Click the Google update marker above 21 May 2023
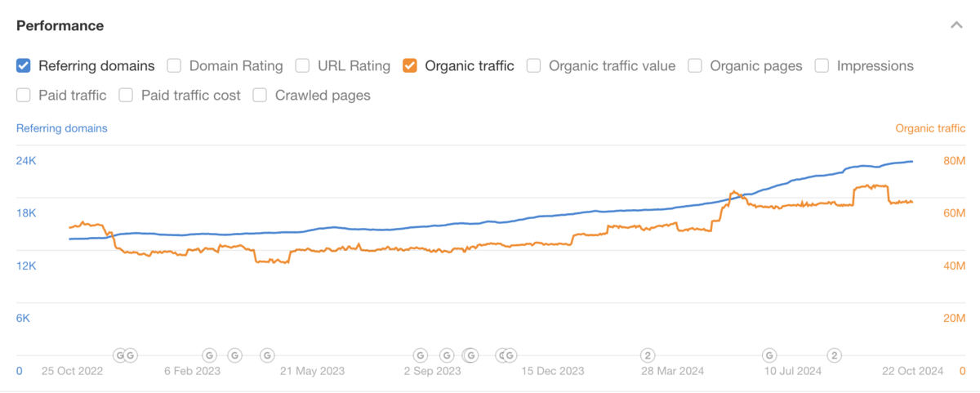The image size is (980, 393). (x=267, y=355)
